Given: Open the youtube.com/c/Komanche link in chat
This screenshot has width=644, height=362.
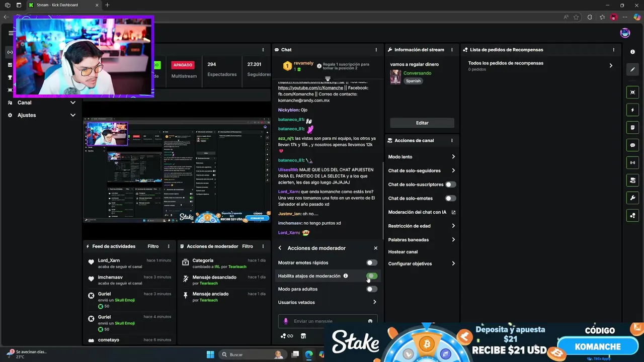Looking at the screenshot, I should pyautogui.click(x=310, y=88).
